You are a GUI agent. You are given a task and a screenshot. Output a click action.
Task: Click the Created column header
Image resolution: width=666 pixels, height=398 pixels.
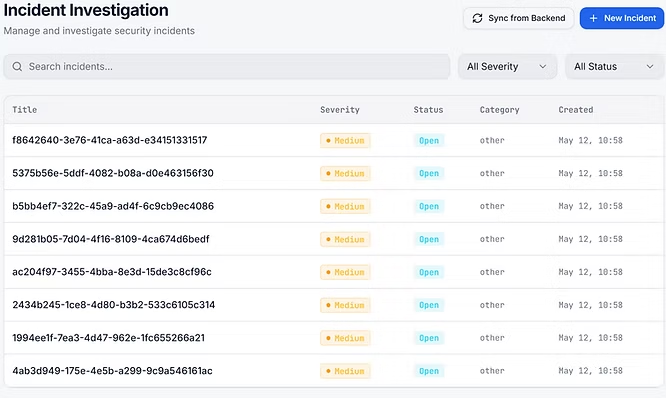point(576,110)
